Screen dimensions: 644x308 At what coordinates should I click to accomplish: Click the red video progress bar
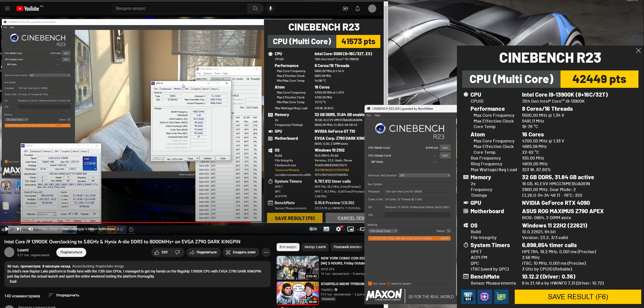(x=126, y=223)
